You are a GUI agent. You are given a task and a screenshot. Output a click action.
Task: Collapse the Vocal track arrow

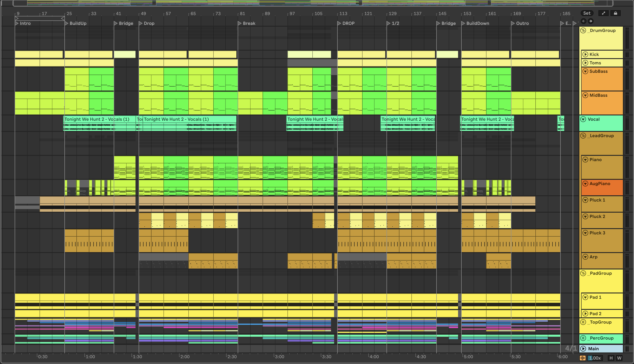click(583, 119)
